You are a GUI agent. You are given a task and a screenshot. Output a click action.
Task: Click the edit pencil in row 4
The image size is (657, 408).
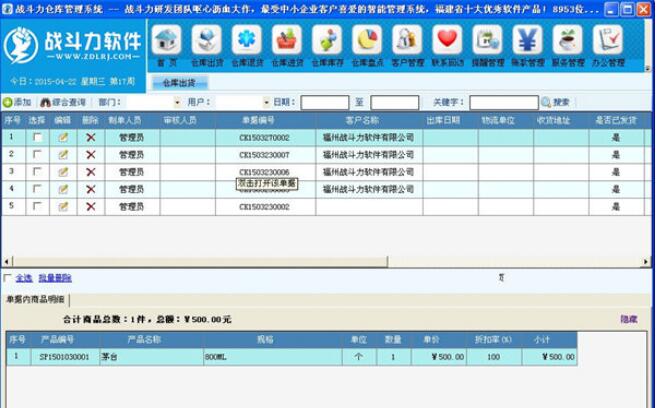(x=63, y=189)
